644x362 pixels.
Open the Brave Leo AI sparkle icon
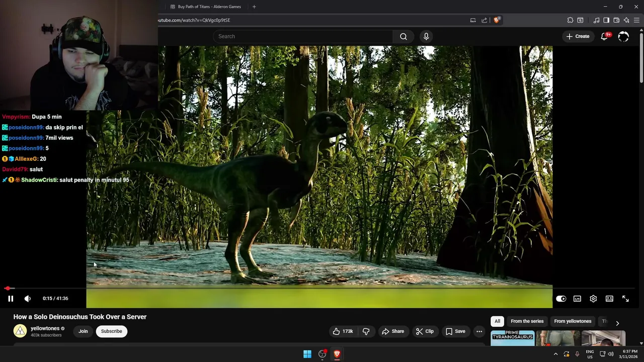click(x=626, y=20)
